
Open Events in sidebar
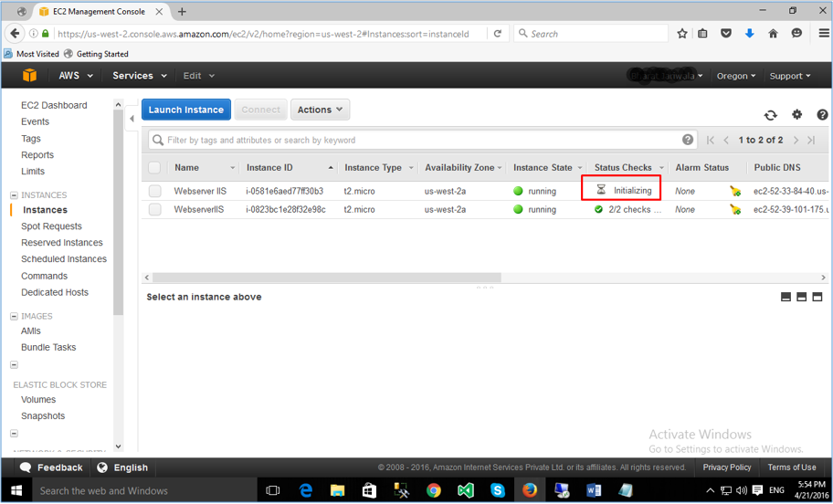click(35, 121)
